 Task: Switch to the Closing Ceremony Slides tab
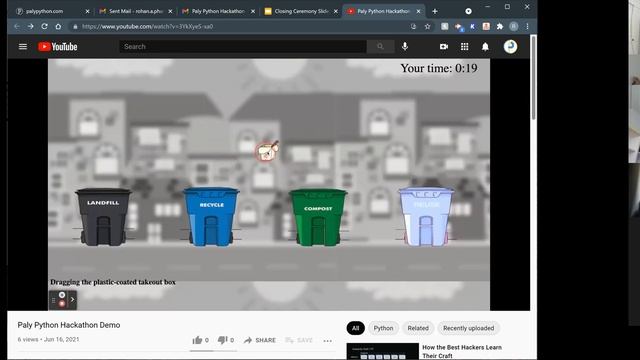[x=301, y=11]
